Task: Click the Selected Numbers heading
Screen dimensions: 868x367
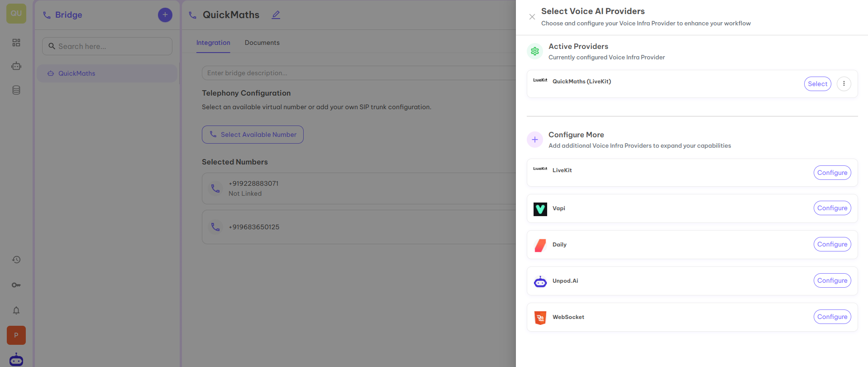Action: coord(235,162)
